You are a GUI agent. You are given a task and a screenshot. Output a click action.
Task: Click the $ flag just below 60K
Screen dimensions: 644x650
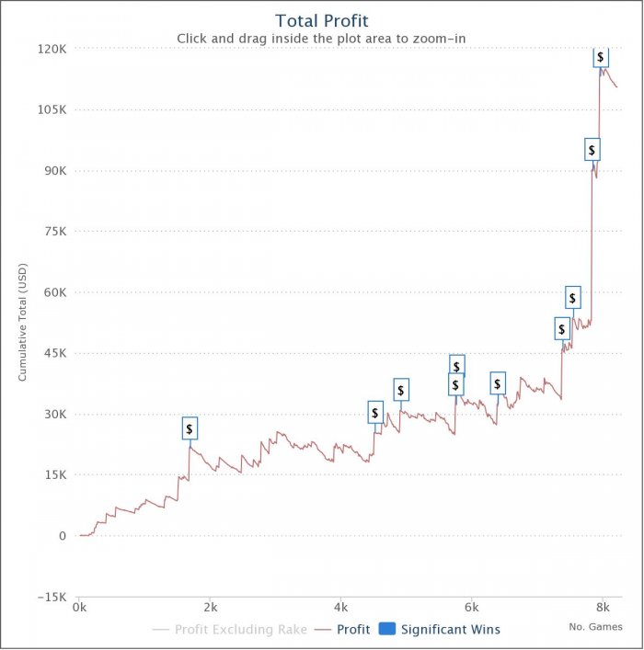coord(572,297)
